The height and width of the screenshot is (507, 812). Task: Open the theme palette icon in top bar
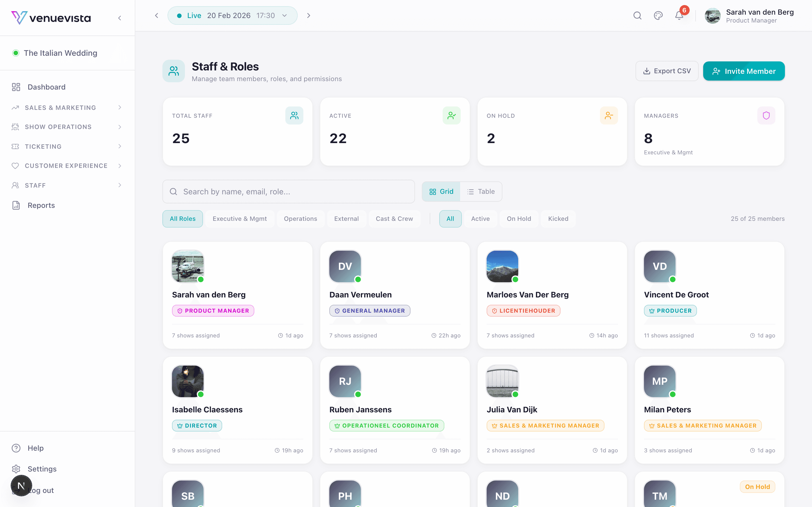[658, 15]
